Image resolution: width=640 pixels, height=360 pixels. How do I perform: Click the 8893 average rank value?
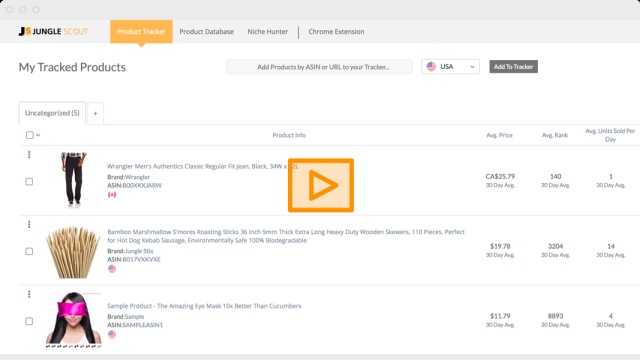click(556, 316)
